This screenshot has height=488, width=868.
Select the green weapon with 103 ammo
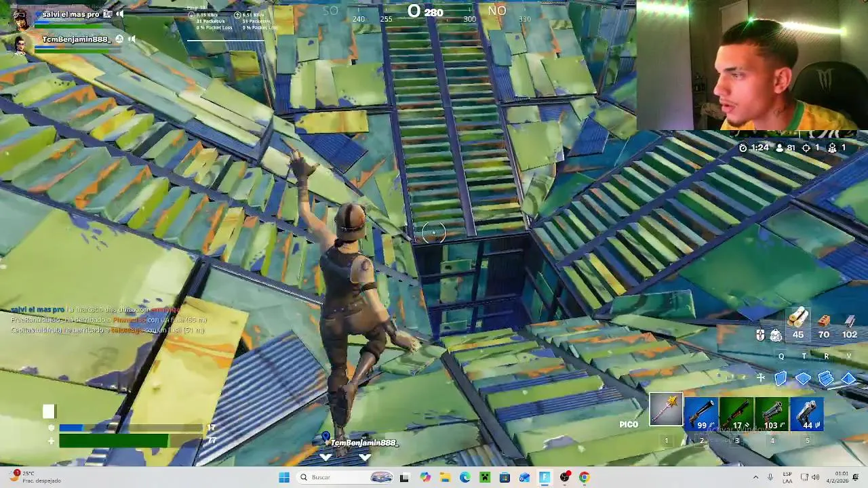772,414
